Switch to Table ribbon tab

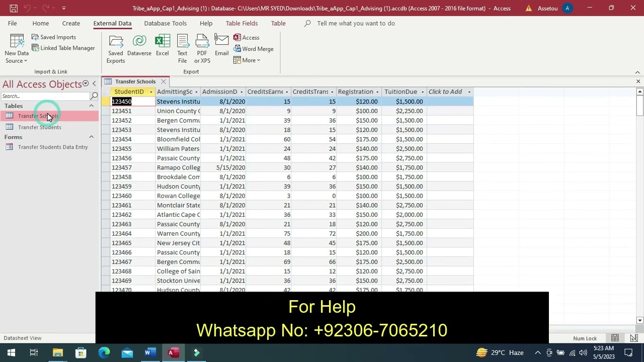[278, 23]
